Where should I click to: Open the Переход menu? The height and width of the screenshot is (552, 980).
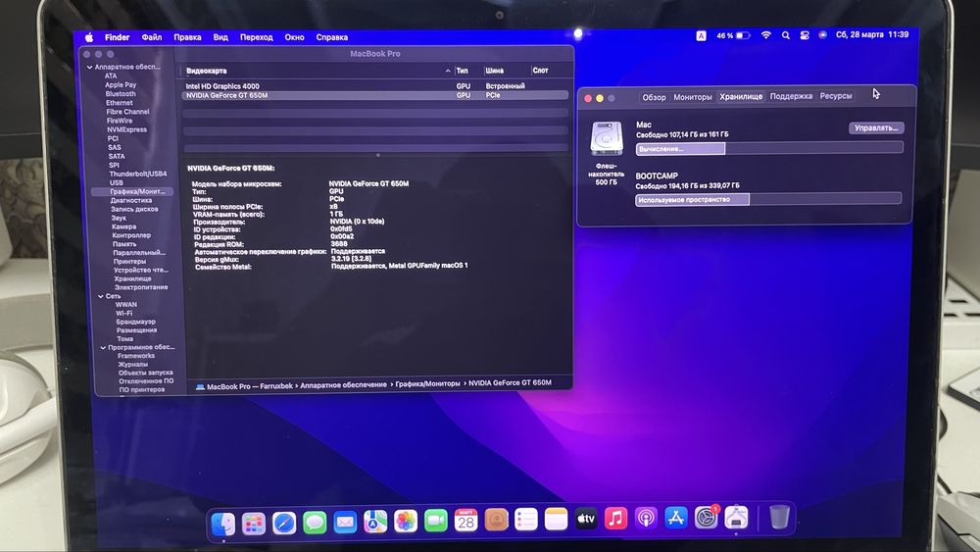(x=257, y=37)
